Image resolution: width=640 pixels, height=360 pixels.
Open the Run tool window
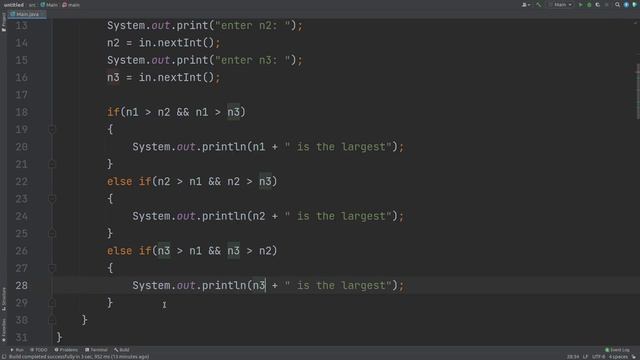click(x=17, y=350)
